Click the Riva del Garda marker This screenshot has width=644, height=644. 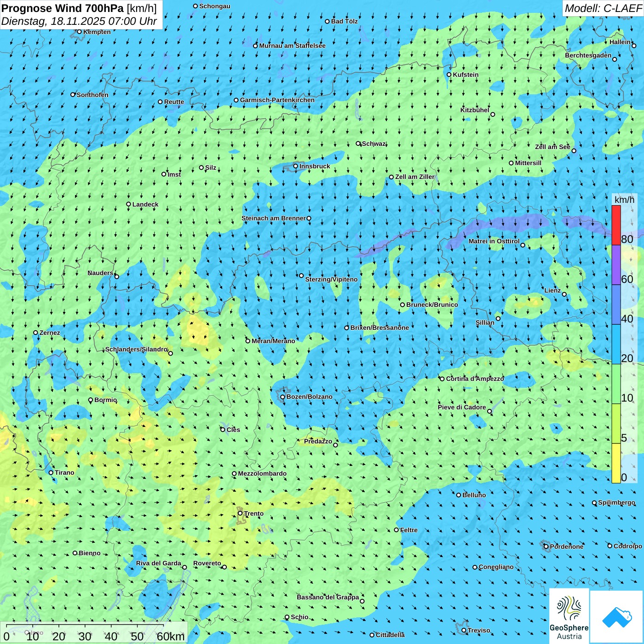tap(185, 567)
